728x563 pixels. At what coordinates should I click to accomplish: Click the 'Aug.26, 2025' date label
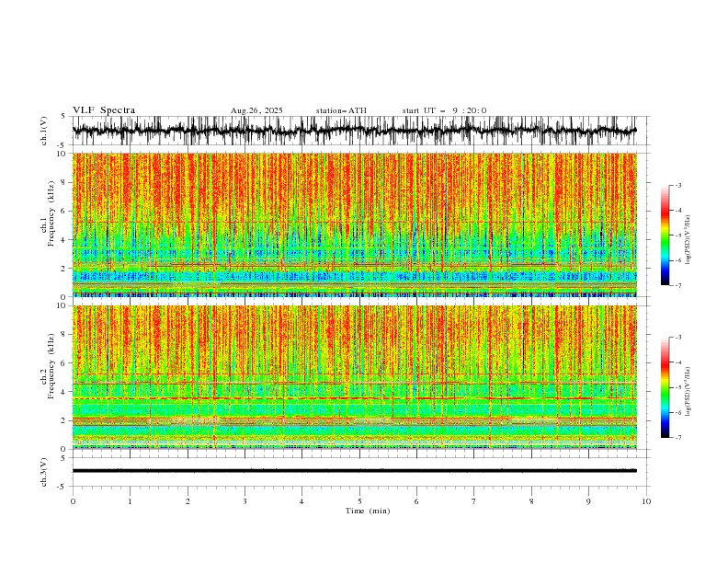(x=256, y=110)
